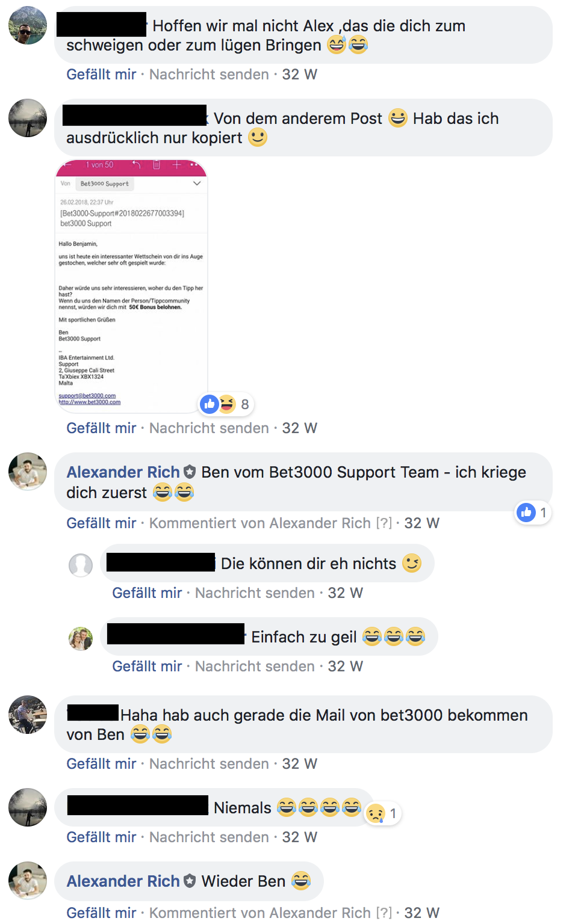Image resolution: width=581 pixels, height=924 pixels.
Task: Open the profile picture of the top commenter
Action: tap(28, 25)
